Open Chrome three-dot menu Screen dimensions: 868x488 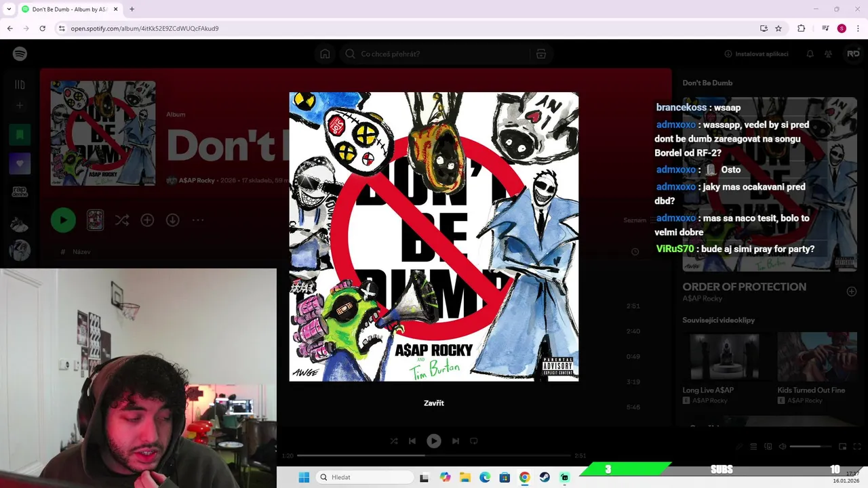click(x=858, y=28)
